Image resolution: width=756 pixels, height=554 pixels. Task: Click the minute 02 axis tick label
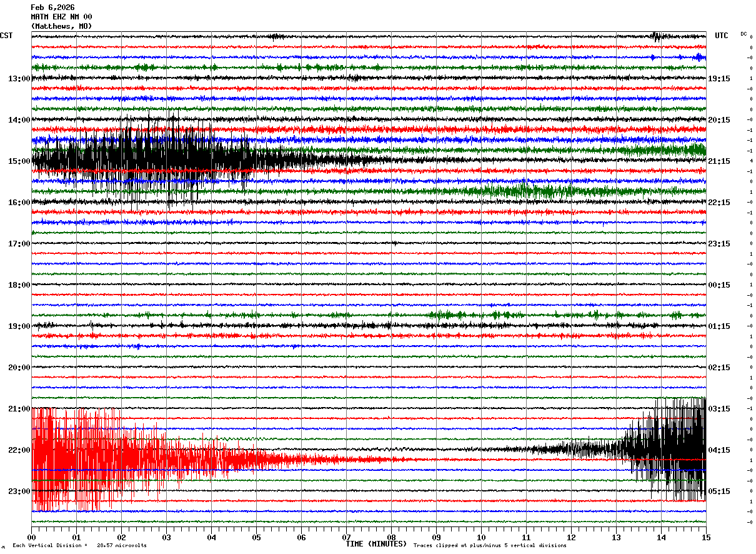[121, 538]
